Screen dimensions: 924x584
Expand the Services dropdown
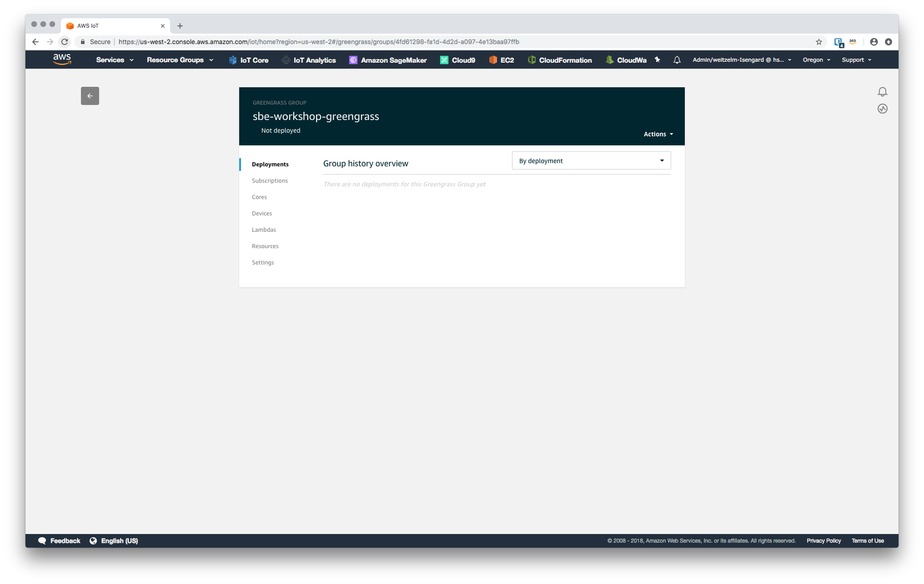coord(115,60)
